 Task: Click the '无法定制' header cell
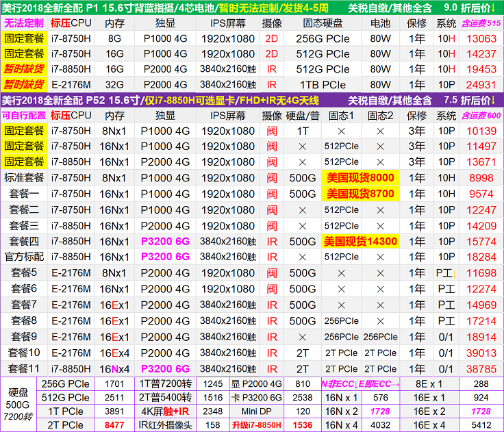coord(24,23)
